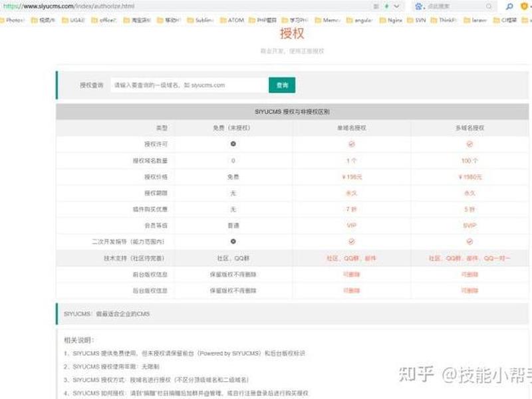The height and width of the screenshot is (399, 532).
Task: Click the domain query input field
Action: coord(190,85)
